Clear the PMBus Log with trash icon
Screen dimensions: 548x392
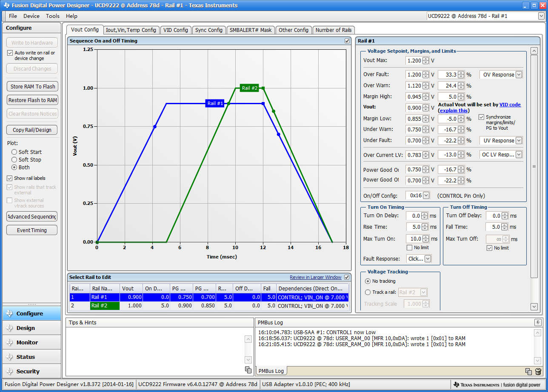[x=538, y=372]
